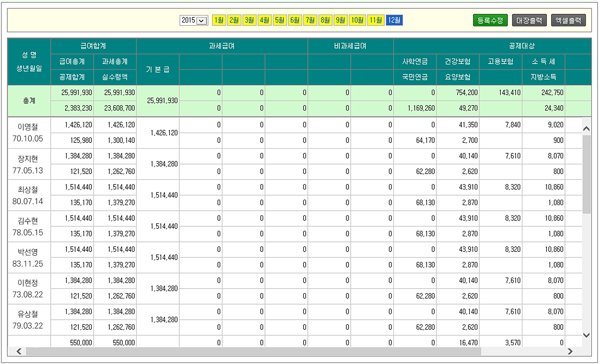Click horizontal scrollbar right arrow
The height and width of the screenshot is (364, 600).
(570, 351)
